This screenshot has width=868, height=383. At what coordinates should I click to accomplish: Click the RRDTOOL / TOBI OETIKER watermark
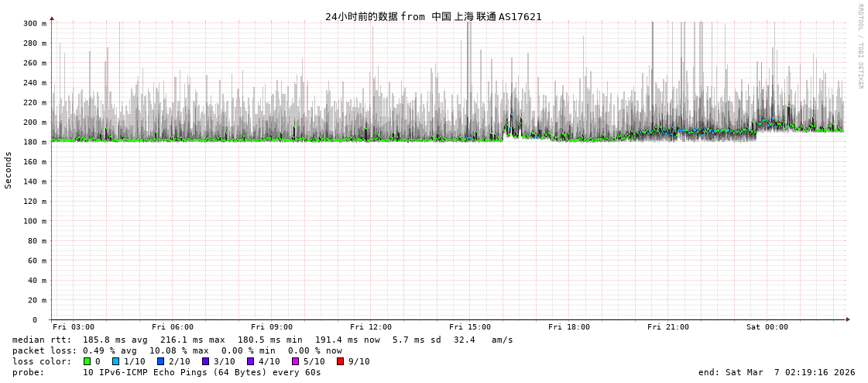860,47
